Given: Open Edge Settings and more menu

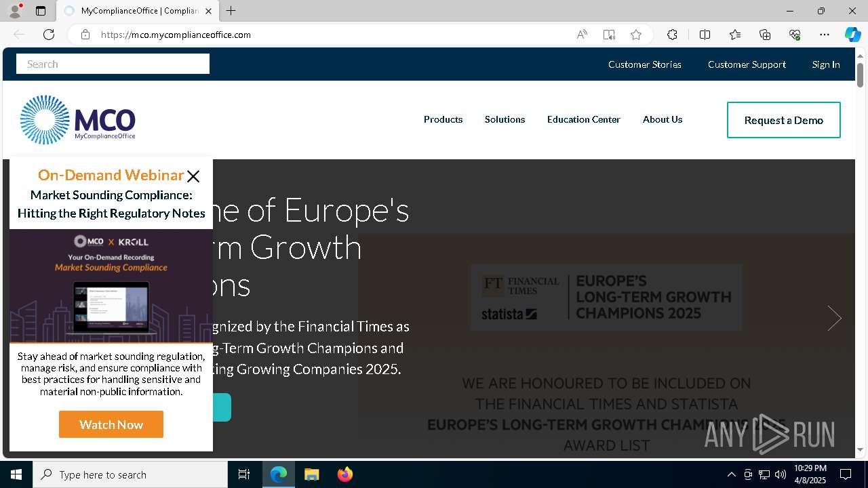Looking at the screenshot, I should pyautogui.click(x=825, y=35).
